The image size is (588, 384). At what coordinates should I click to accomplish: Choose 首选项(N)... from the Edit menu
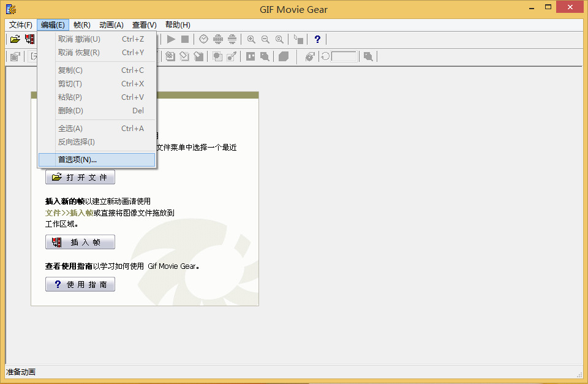click(x=97, y=160)
